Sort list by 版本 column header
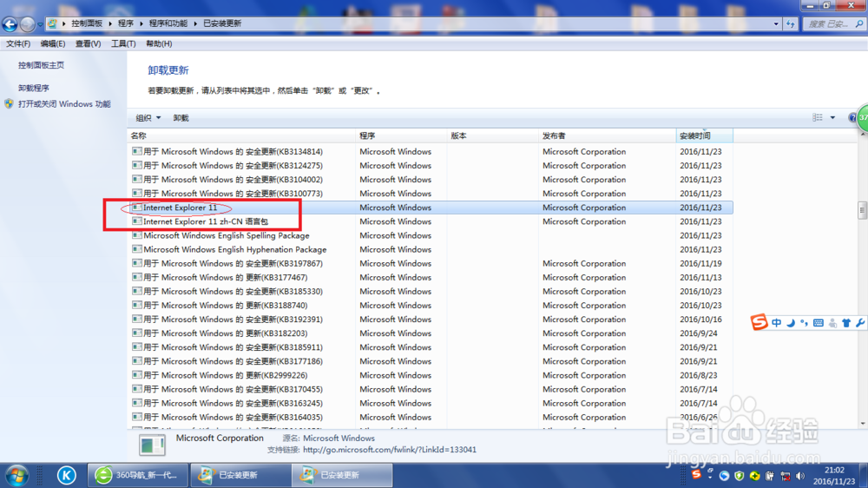This screenshot has width=868, height=488. (493, 135)
